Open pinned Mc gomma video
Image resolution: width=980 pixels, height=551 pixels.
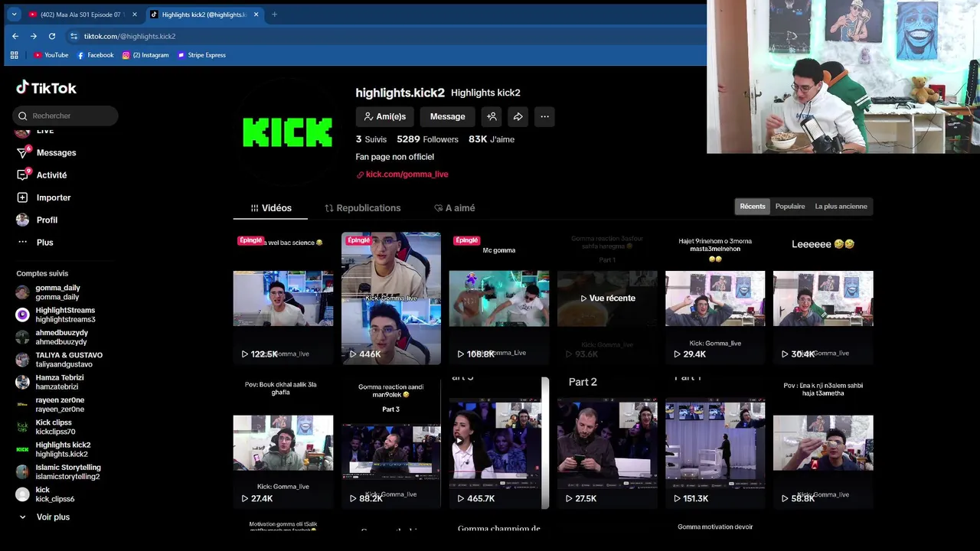(x=499, y=298)
